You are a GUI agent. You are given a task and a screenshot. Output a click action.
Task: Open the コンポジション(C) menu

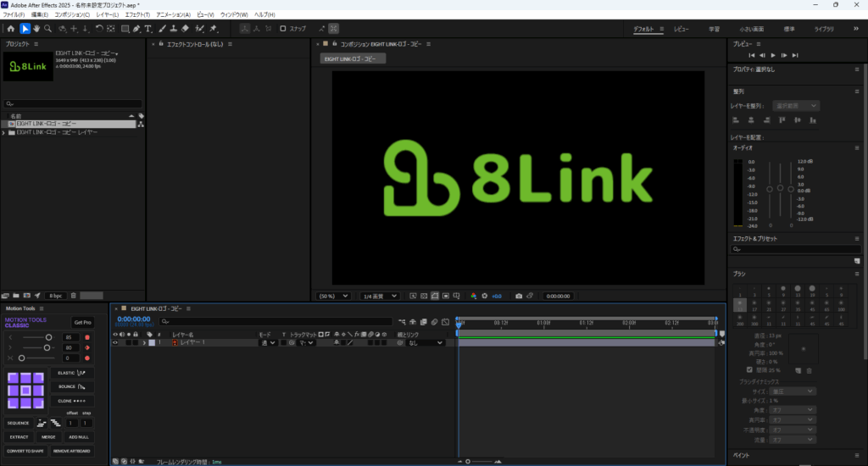(x=72, y=15)
